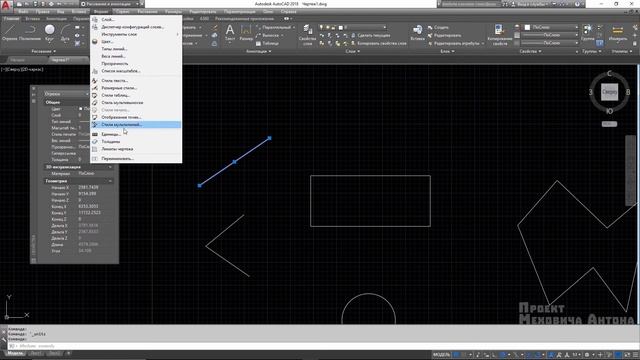Image resolution: width=640 pixels, height=360 pixels.
Task: Open the Справка menu in menu bar
Action: (x=289, y=12)
